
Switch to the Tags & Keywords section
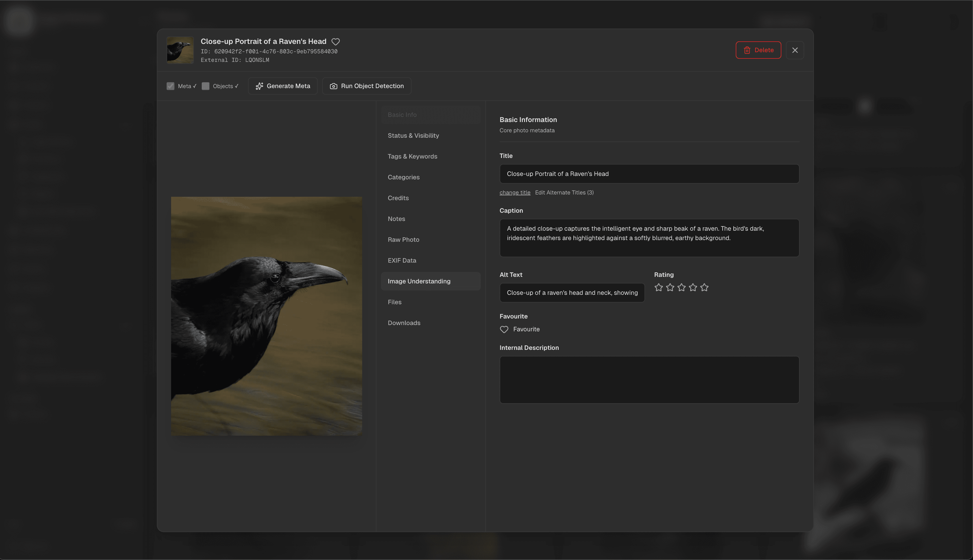point(412,156)
